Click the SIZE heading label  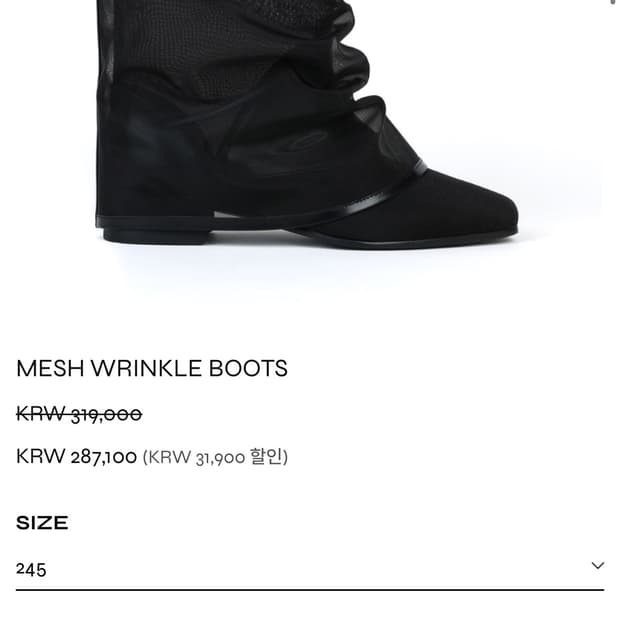point(42,523)
